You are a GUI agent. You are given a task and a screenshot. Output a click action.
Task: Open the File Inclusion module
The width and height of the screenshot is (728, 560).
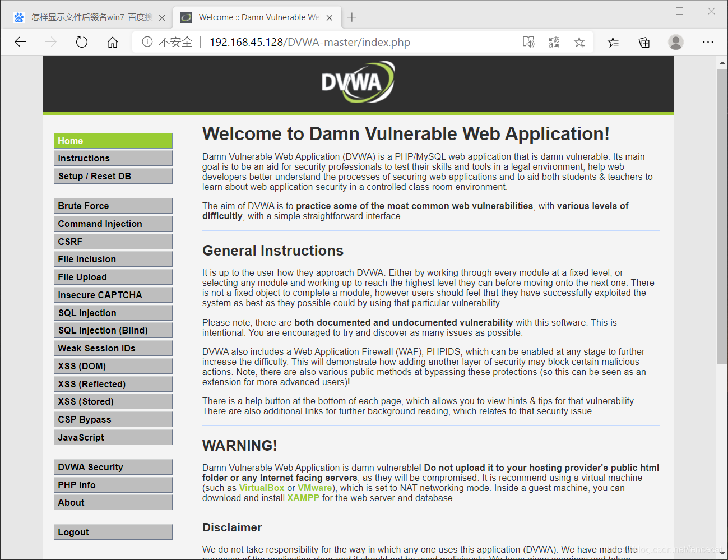point(113,259)
